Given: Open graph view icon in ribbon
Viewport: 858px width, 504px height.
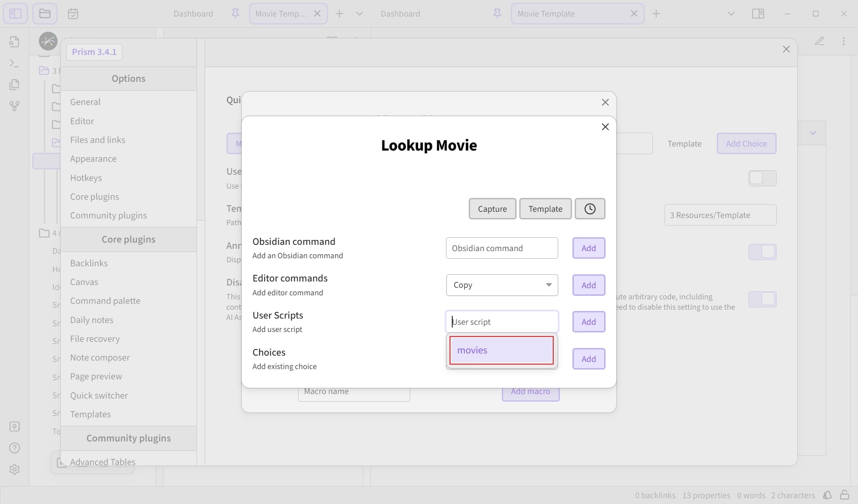Looking at the screenshot, I should 14,106.
